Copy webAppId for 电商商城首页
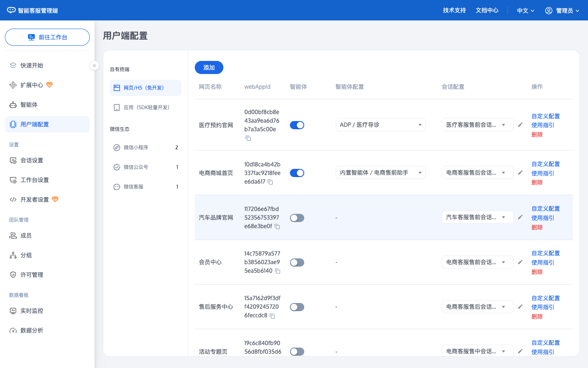This screenshot has width=588, height=368. [270, 182]
